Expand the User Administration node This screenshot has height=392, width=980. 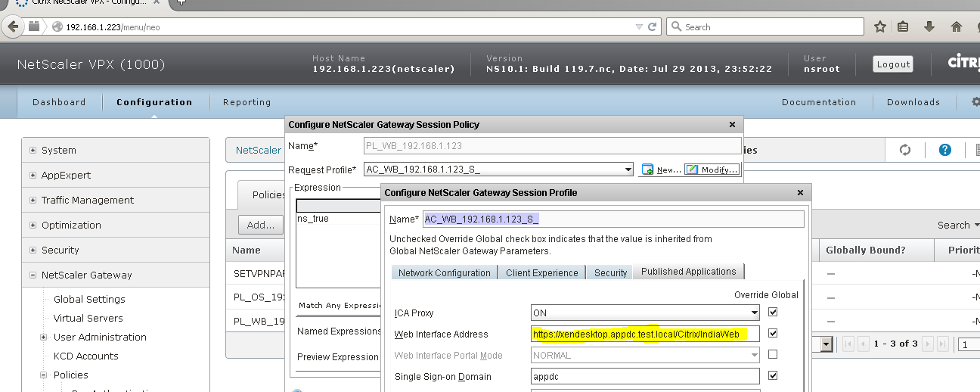click(x=45, y=337)
